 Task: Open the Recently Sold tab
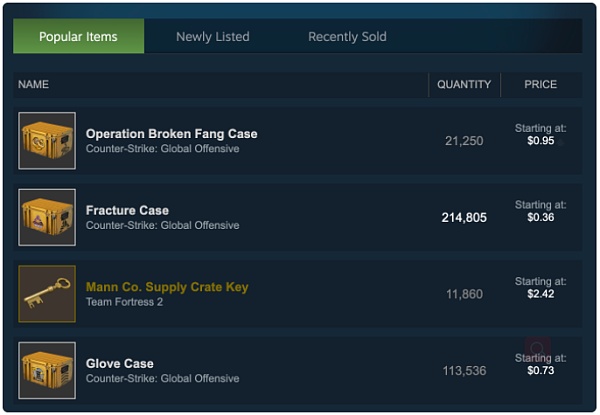[347, 37]
